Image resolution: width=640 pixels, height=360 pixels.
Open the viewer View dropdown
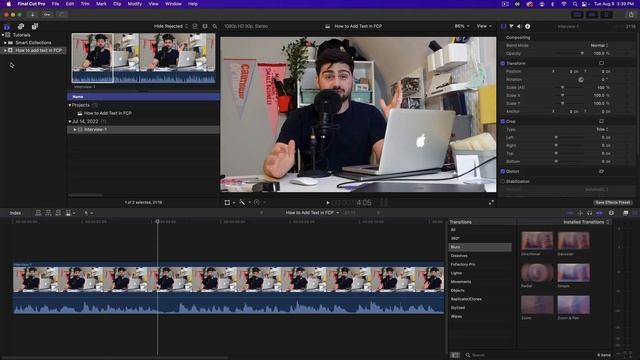(484, 26)
